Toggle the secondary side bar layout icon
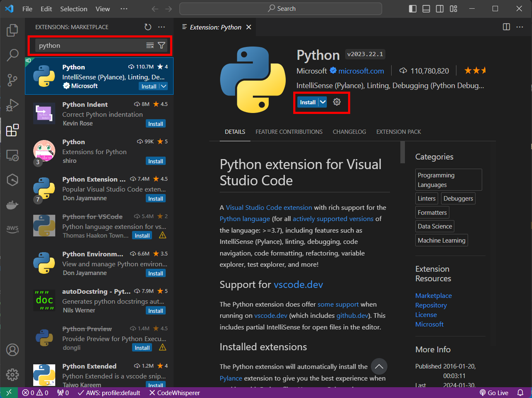 [440, 9]
